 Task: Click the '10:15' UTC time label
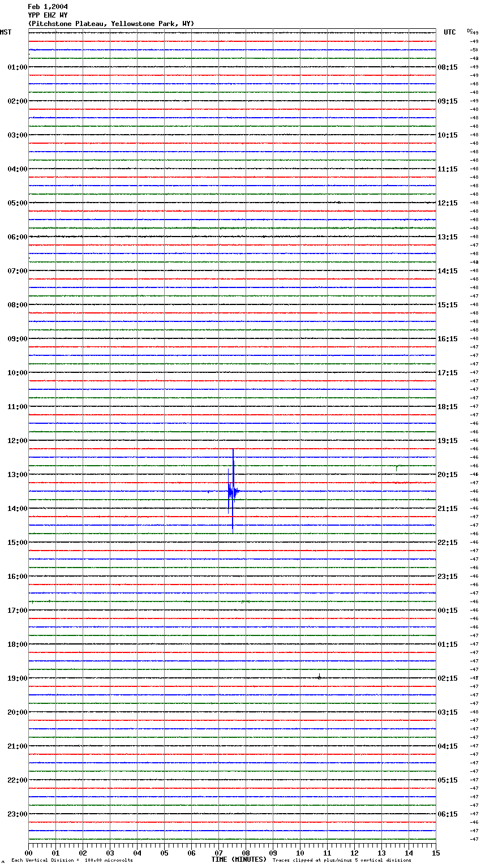pyautogui.click(x=448, y=135)
